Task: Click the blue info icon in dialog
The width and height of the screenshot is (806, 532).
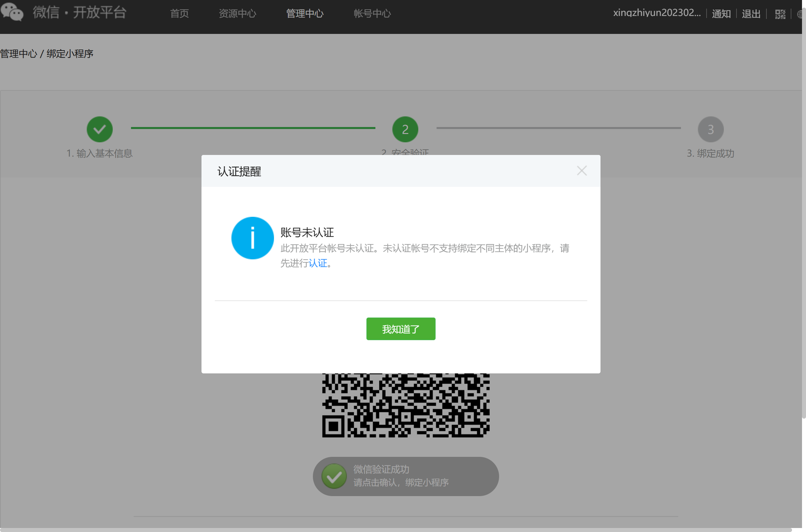Action: coord(252,238)
